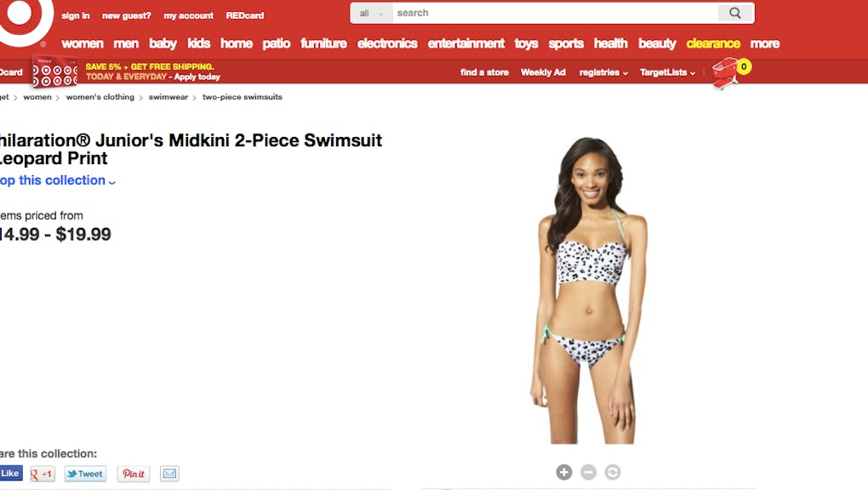This screenshot has width=868, height=490.
Task: Go to swimwear in the breadcrumb
Action: tap(168, 97)
